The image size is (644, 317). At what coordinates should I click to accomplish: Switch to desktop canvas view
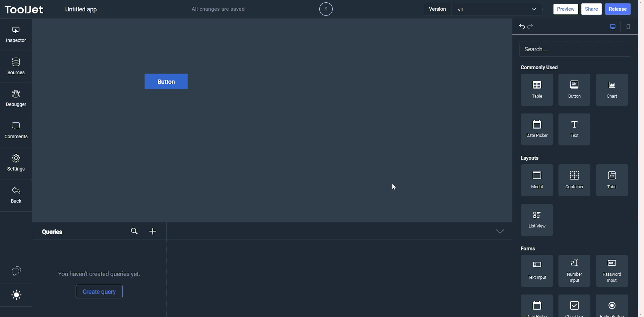pyautogui.click(x=612, y=27)
